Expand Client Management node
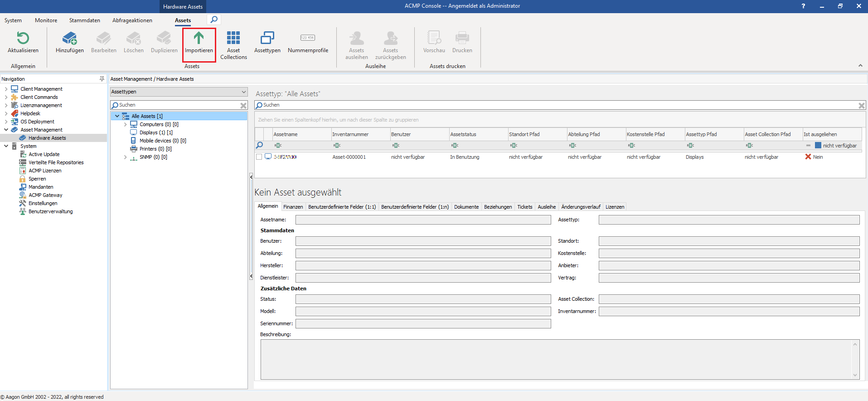The image size is (868, 401). click(6, 89)
